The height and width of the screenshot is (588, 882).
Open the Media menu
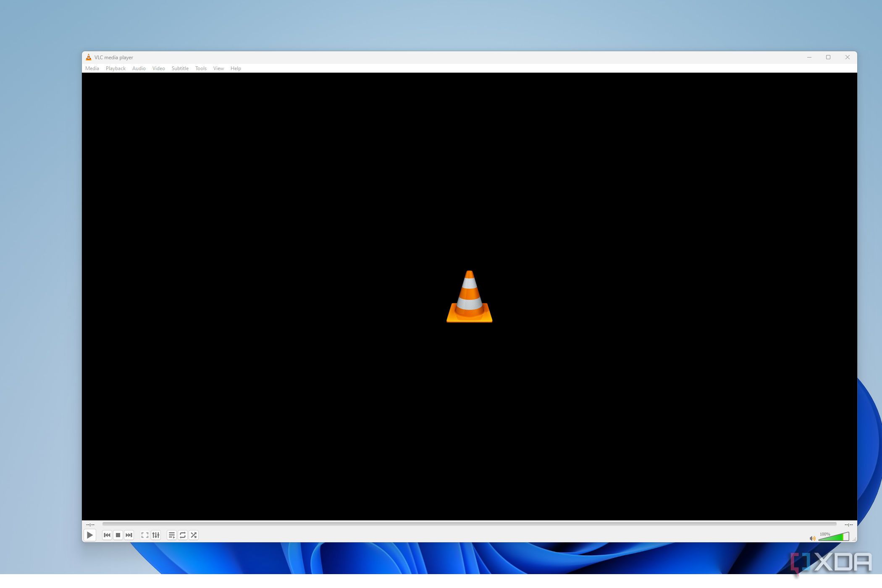pyautogui.click(x=92, y=68)
